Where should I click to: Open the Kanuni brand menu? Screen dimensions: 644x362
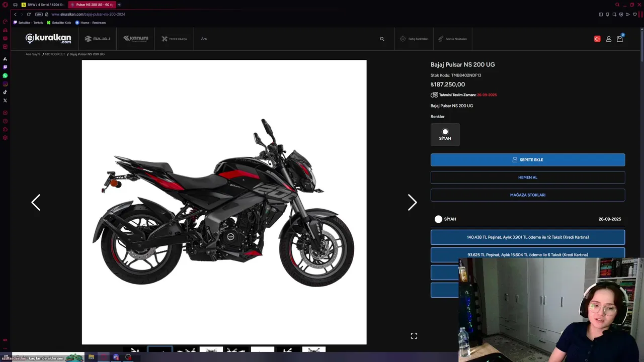click(135, 39)
